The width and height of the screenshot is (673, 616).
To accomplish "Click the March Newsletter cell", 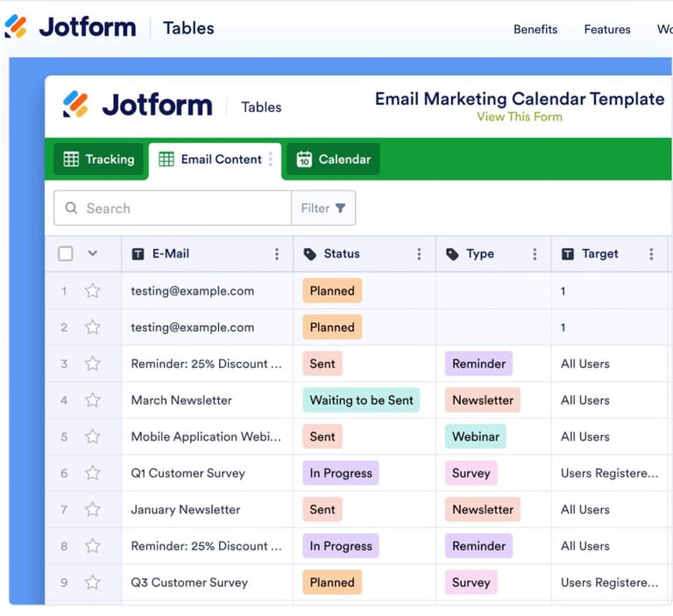I will tap(208, 400).
